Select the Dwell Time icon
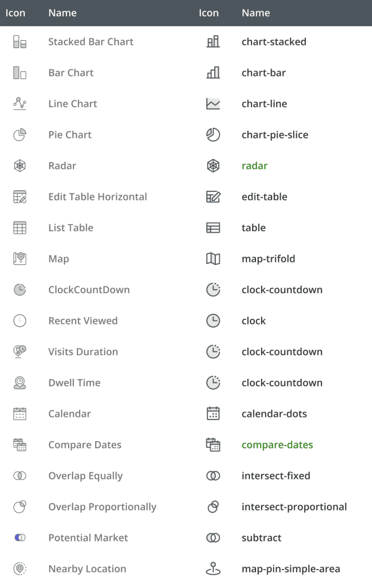The image size is (372, 588). pos(20,383)
